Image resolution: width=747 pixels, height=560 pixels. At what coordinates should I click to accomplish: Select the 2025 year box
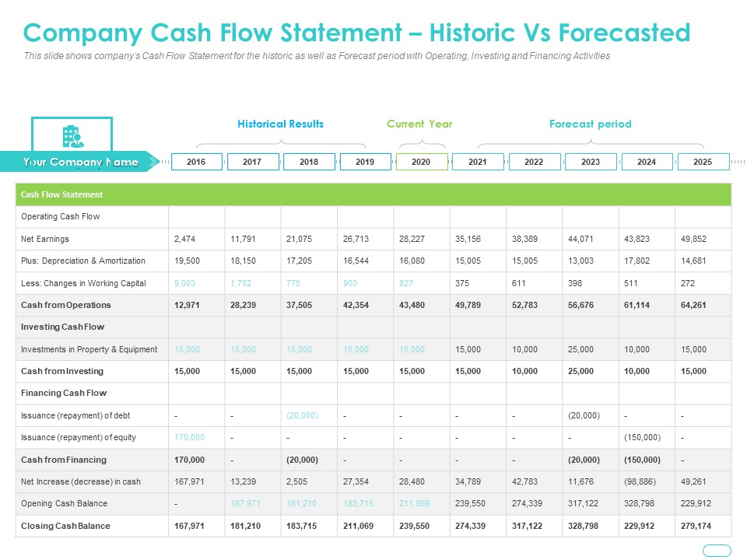pos(703,162)
